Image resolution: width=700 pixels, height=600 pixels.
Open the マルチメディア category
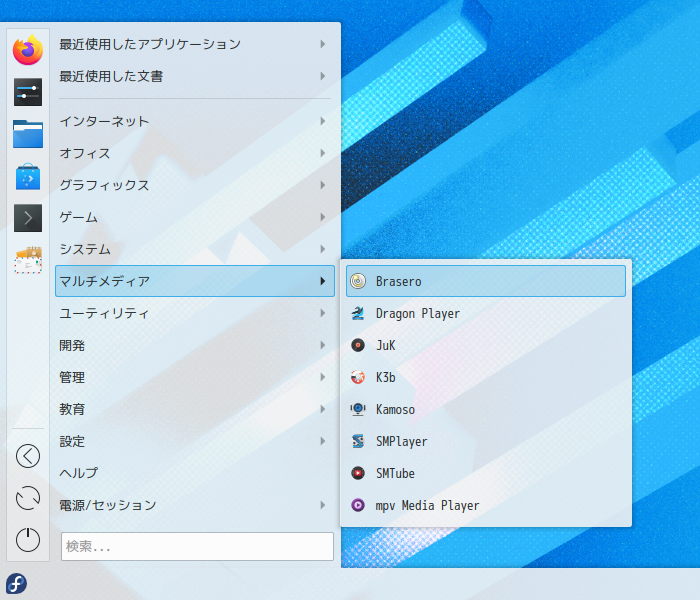click(195, 281)
